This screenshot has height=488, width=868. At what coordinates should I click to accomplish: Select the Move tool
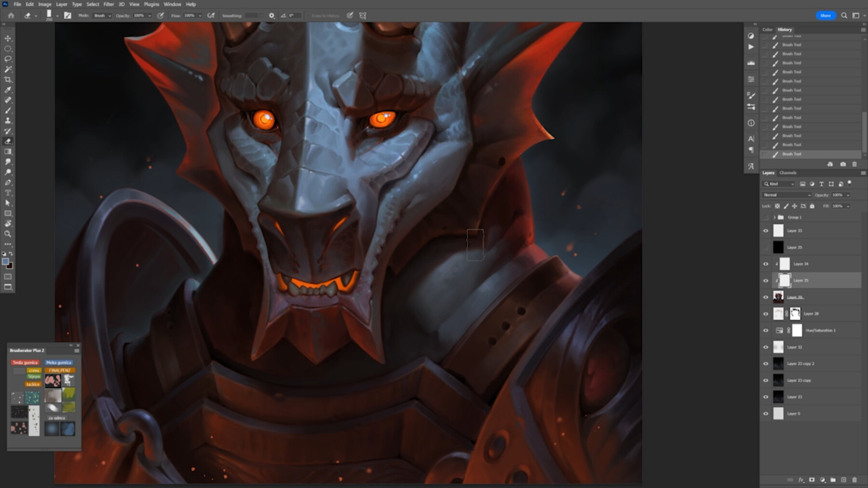pyautogui.click(x=8, y=37)
